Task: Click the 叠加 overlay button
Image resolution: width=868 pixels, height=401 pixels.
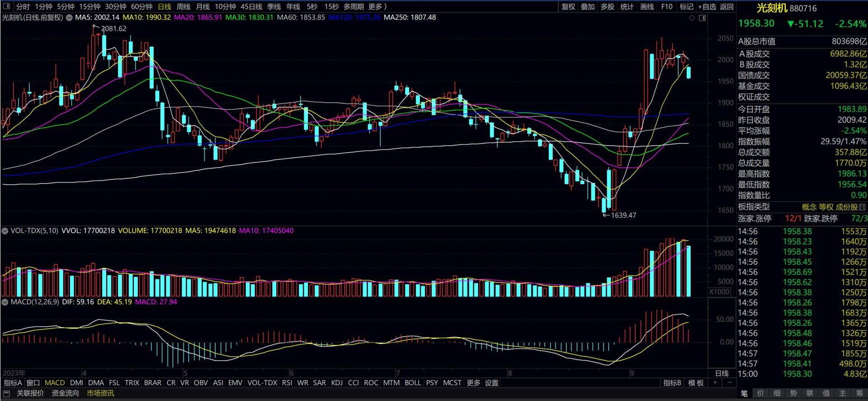Action: coord(588,7)
